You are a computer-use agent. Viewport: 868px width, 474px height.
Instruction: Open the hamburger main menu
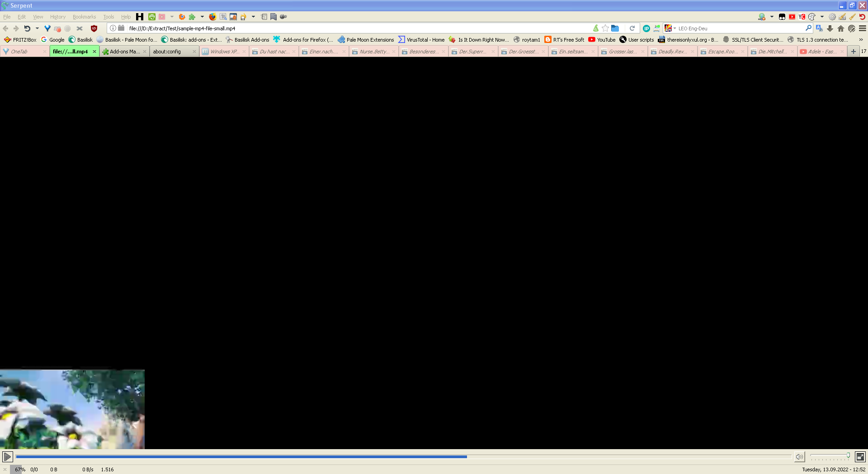pyautogui.click(x=863, y=28)
